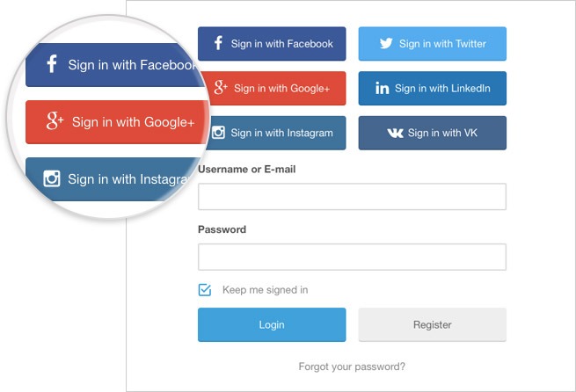Choose Sign in with LinkedIn text
The image size is (576, 392).
click(442, 89)
